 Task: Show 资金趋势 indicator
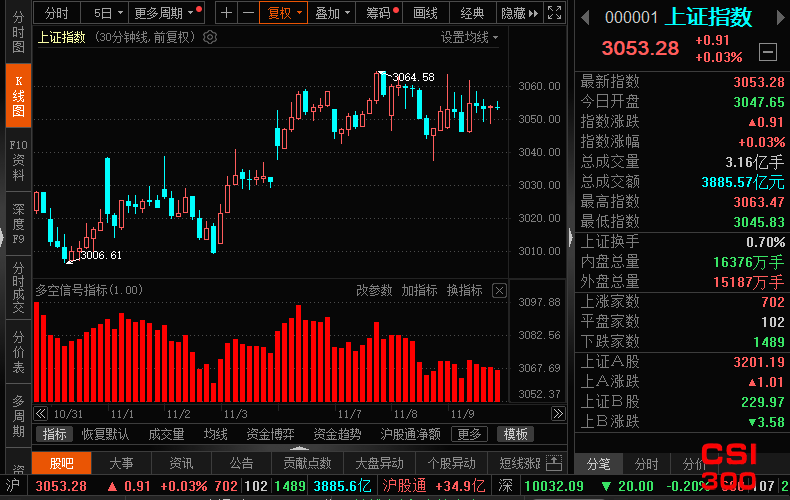pos(337,434)
